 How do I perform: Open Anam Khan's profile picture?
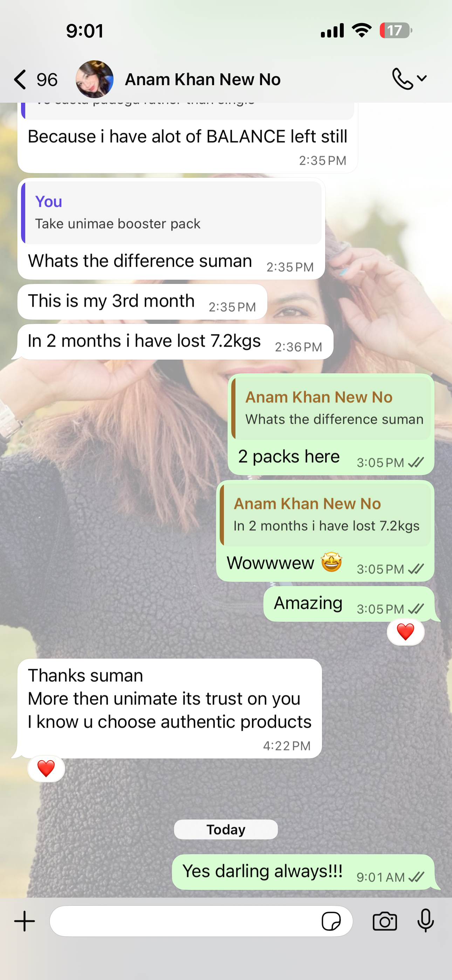(x=94, y=79)
